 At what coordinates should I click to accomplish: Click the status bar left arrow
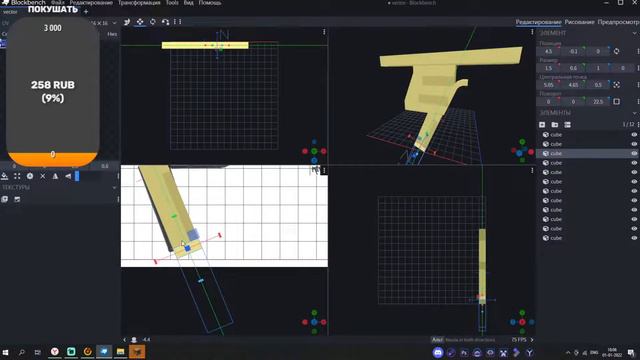click(x=124, y=340)
